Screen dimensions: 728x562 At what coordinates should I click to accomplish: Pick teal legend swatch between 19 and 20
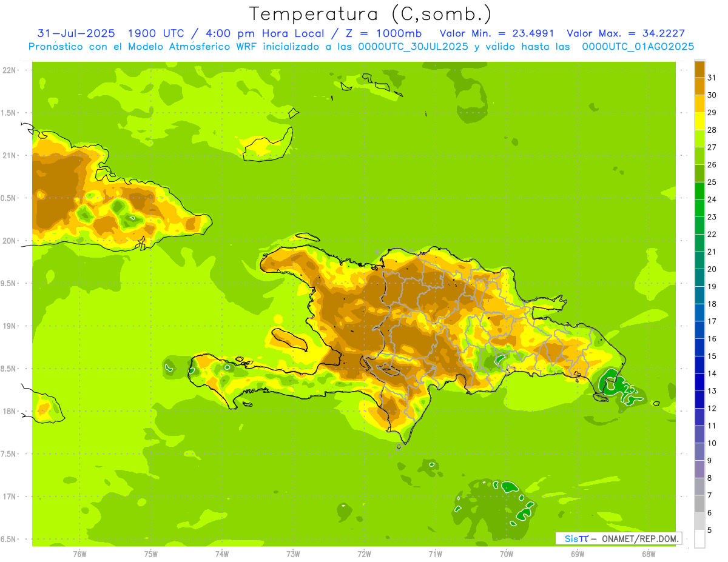click(x=699, y=278)
